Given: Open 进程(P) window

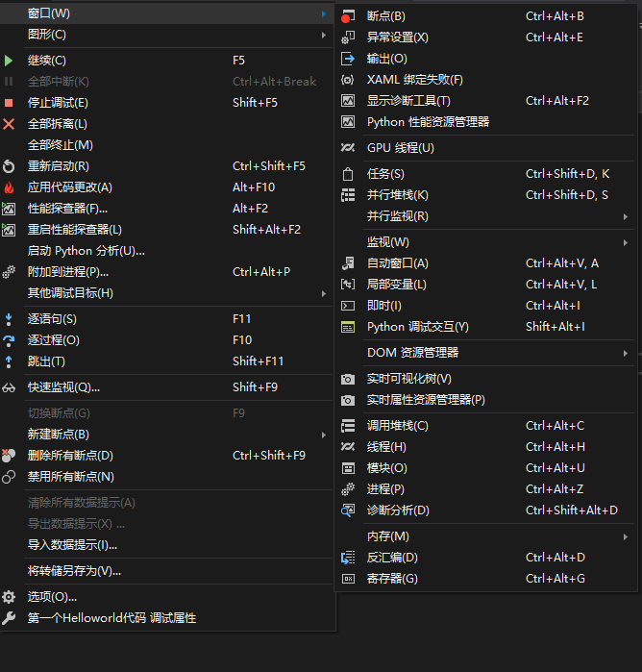Looking at the screenshot, I should [486, 489].
